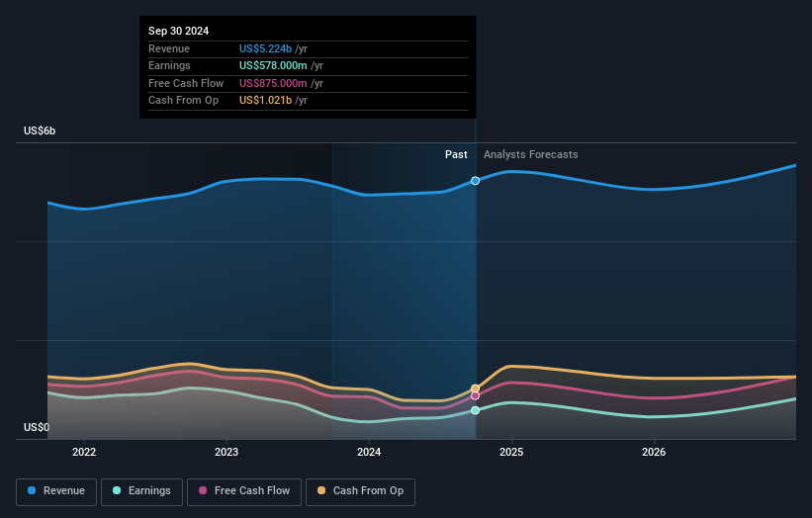Toggle the Cash From Op legend button
Screen dimensions: 812x518
click(x=360, y=491)
